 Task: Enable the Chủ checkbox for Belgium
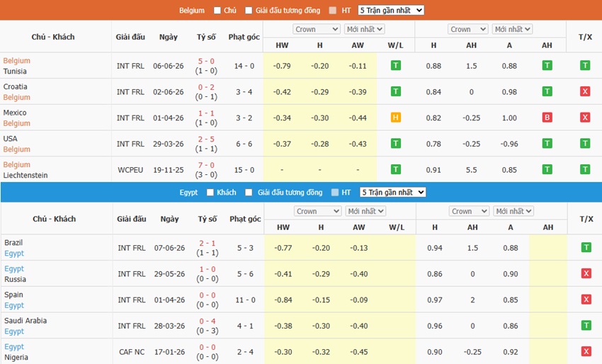tap(217, 11)
